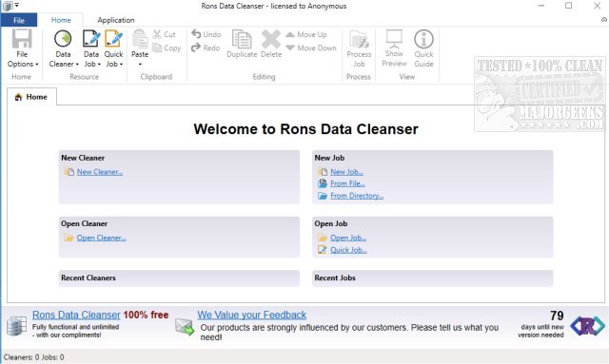
Task: Click the Recent Jobs panel header
Action: 433,278
